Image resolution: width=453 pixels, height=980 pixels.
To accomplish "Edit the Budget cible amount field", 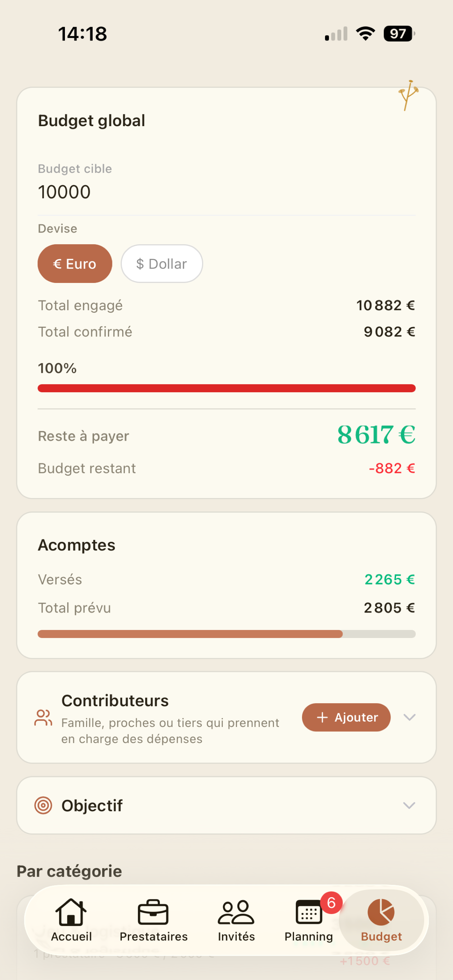I will (x=226, y=192).
